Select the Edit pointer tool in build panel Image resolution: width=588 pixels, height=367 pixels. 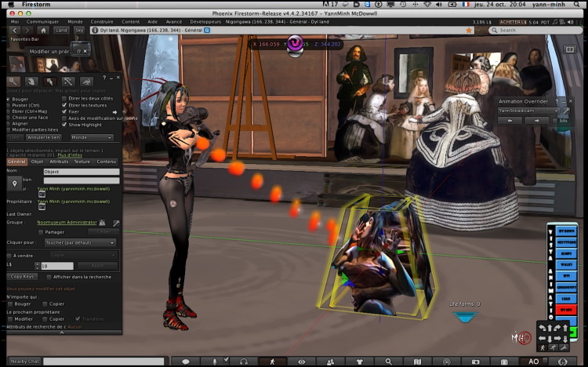[x=50, y=81]
